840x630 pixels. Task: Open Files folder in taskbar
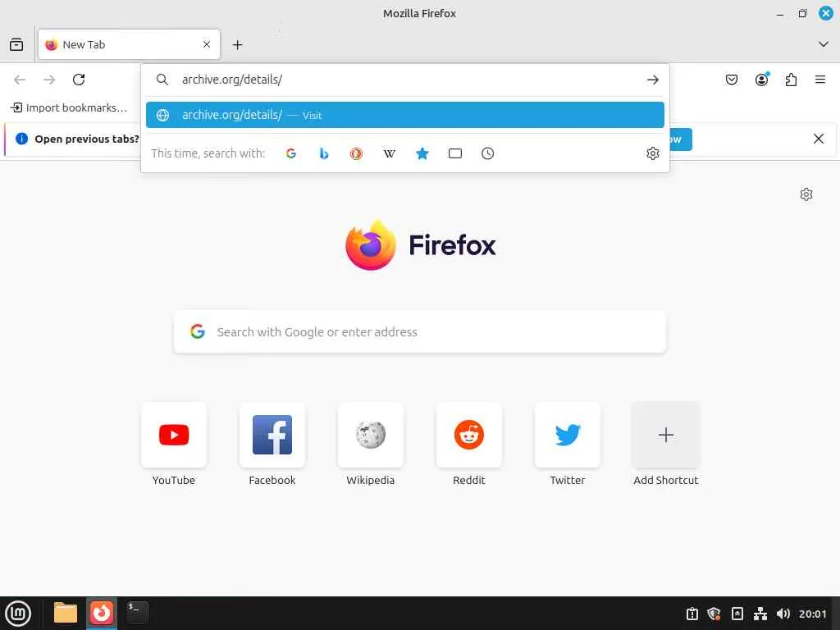coord(66,613)
